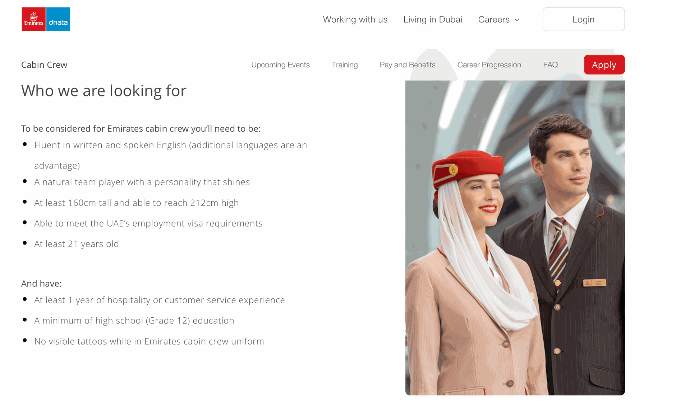Click the Emirates logo
Viewport: 690px width, 403px height.
coord(33,19)
